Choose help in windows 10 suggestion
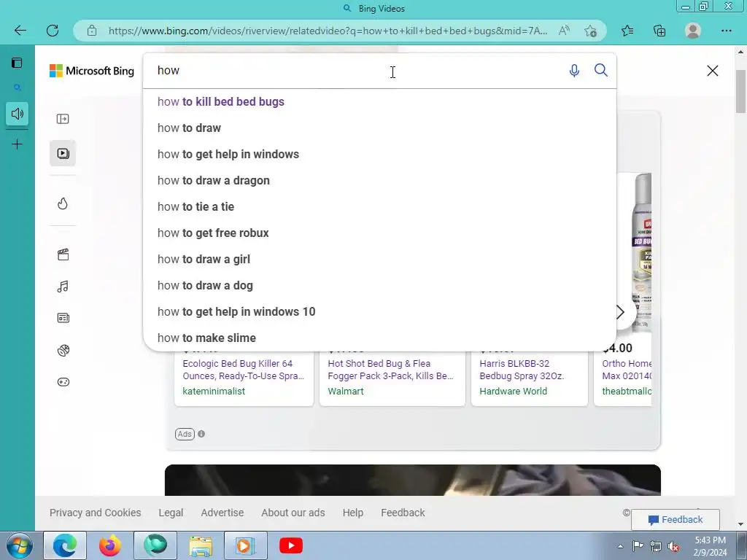 tap(379, 311)
